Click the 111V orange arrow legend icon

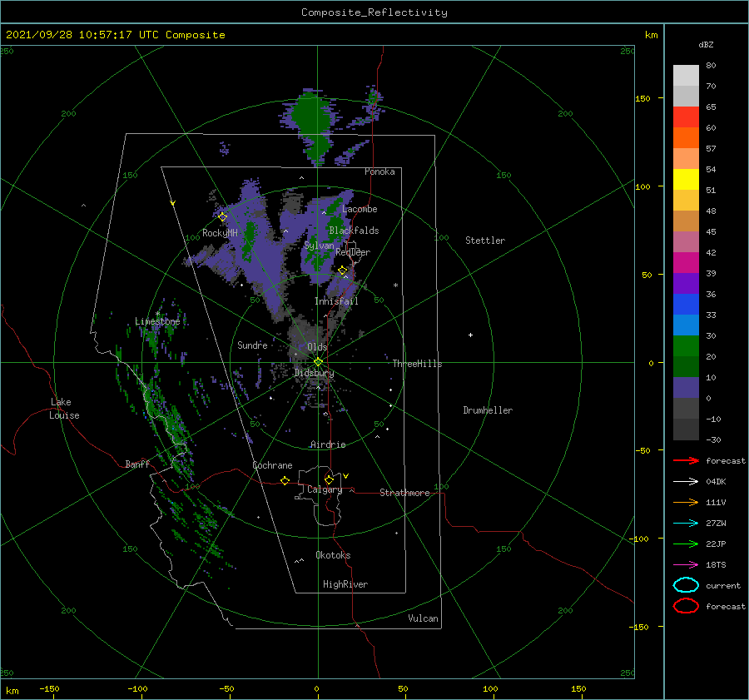686,502
